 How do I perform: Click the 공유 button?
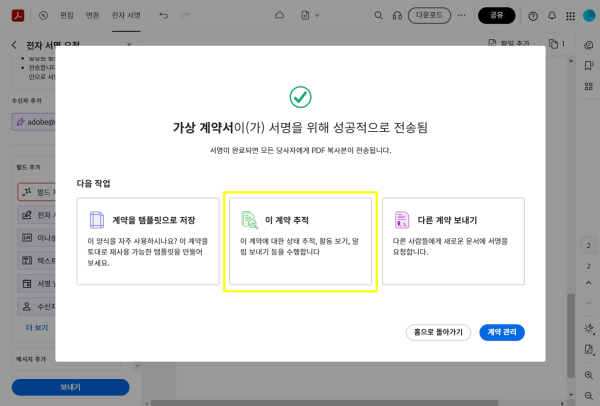(x=497, y=15)
